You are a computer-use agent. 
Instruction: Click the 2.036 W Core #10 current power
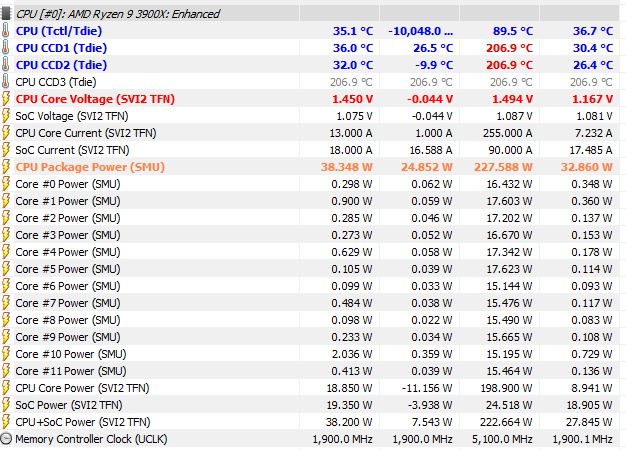coord(352,354)
